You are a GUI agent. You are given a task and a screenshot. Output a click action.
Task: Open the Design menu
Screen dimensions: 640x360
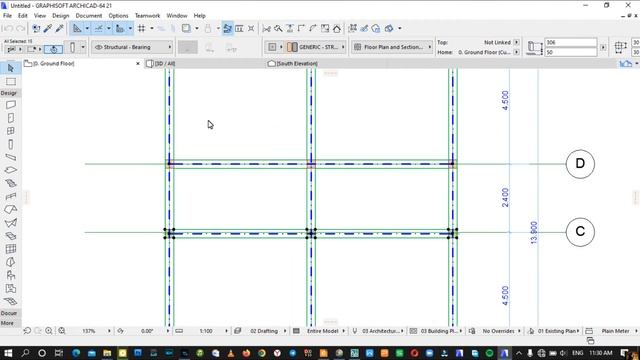click(x=60, y=16)
